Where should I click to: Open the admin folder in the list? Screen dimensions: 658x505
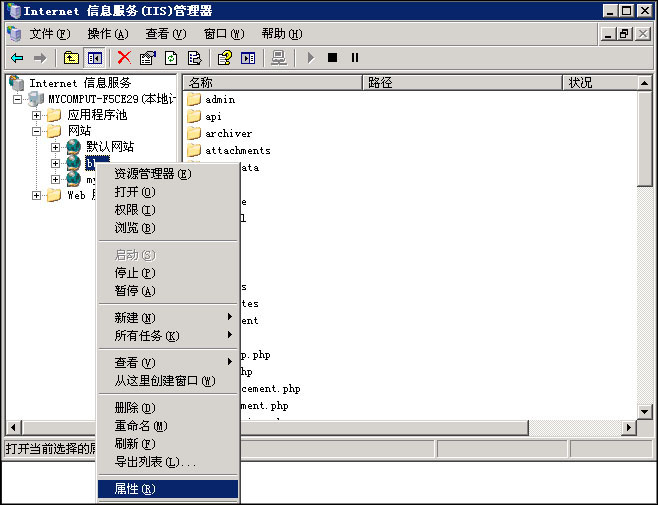tap(219, 100)
